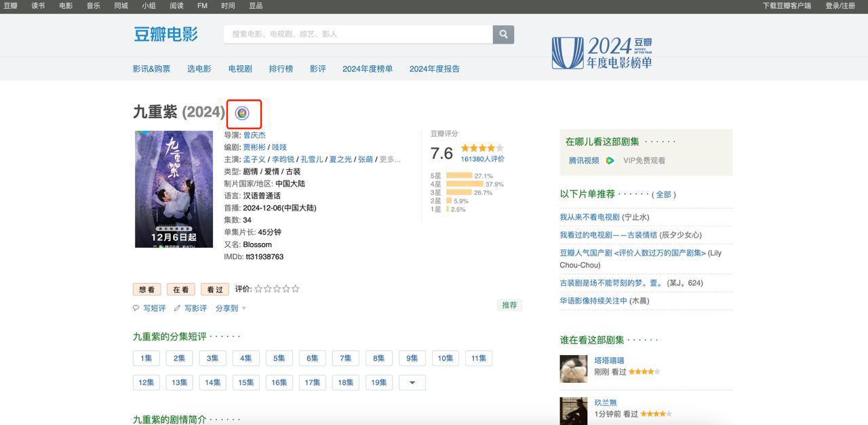
Task: Open screenwriter 贾彬彬 page
Action: (254, 147)
